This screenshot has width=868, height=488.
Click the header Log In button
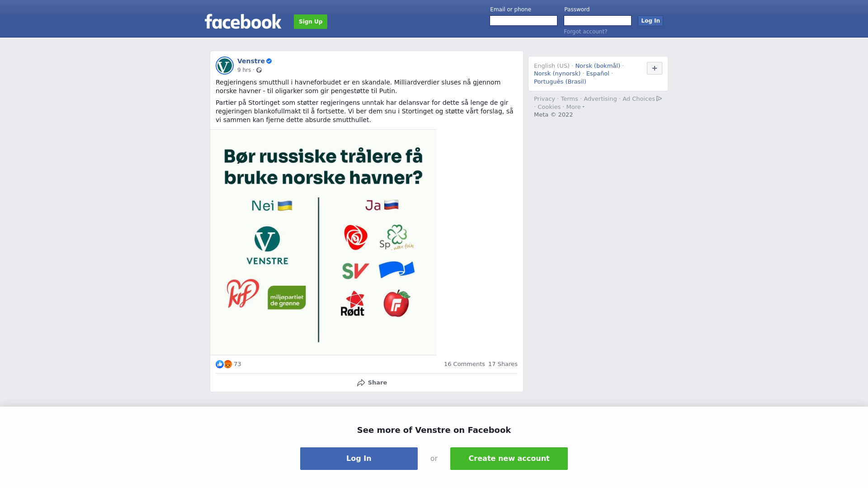(x=651, y=21)
